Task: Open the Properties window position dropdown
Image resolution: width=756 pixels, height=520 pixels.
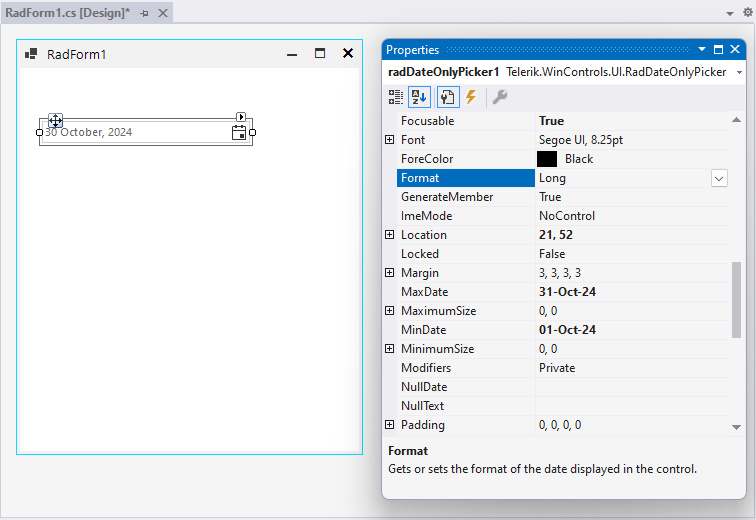Action: coord(702,49)
